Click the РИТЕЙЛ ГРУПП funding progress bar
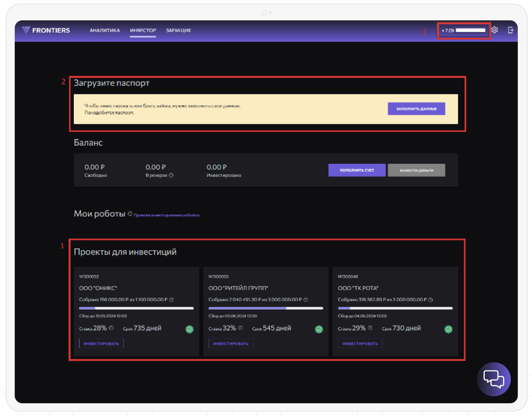Image resolution: width=532 pixels, height=416 pixels. (266, 308)
